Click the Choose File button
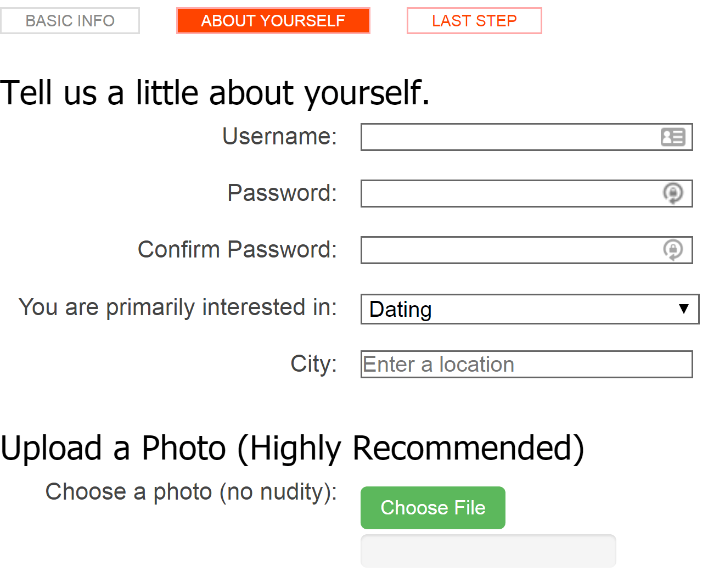The image size is (708, 588). pyautogui.click(x=432, y=507)
